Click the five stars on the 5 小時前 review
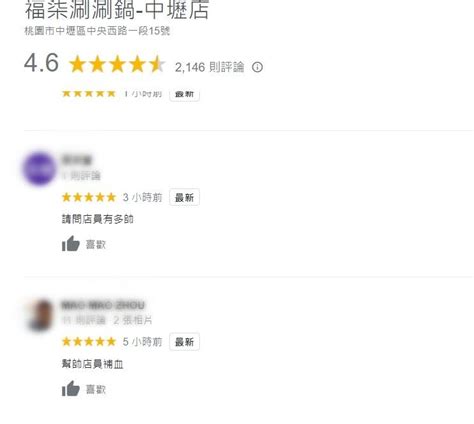Screen dimensions: 474x424 point(89,342)
